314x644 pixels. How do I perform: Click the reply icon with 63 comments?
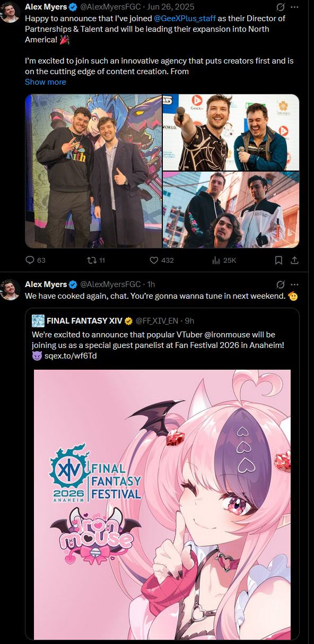30,260
